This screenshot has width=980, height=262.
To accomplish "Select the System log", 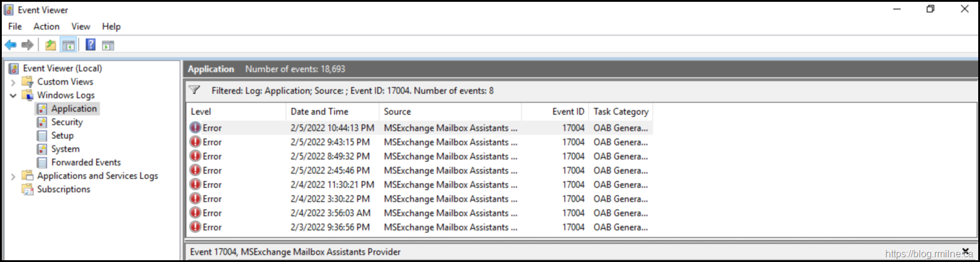I will (65, 149).
